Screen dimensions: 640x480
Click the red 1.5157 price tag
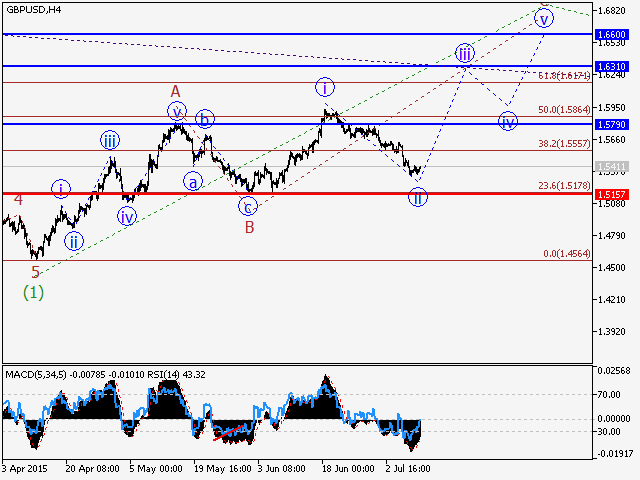pyautogui.click(x=612, y=194)
